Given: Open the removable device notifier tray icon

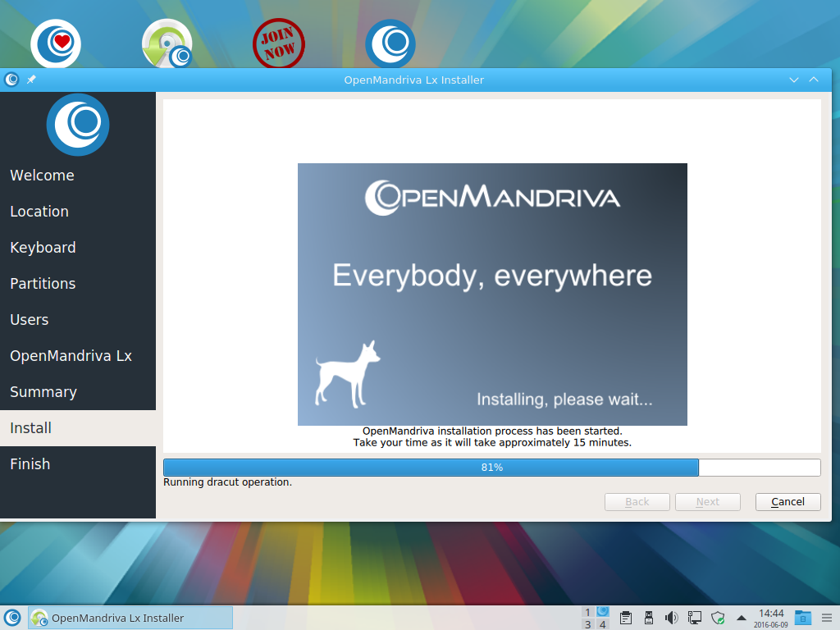Looking at the screenshot, I should (648, 618).
